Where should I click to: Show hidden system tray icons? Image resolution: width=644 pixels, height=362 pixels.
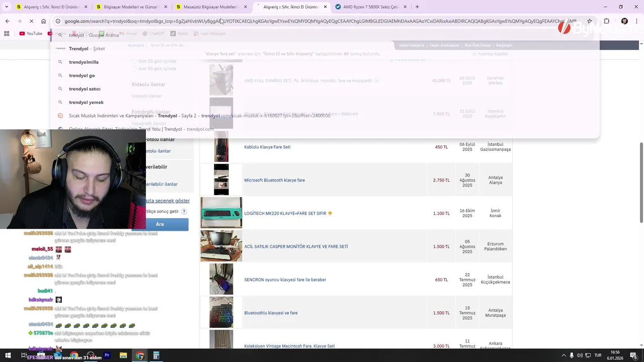[563, 355]
